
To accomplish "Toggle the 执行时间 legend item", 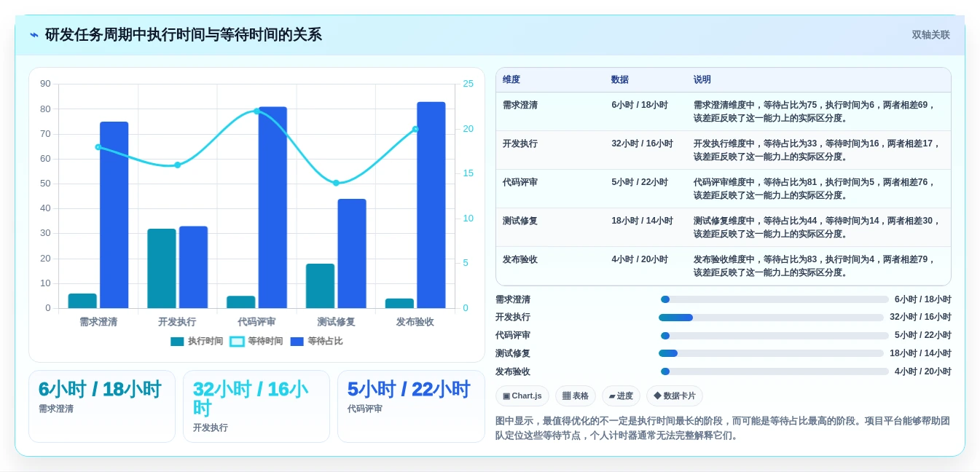I will click(197, 341).
